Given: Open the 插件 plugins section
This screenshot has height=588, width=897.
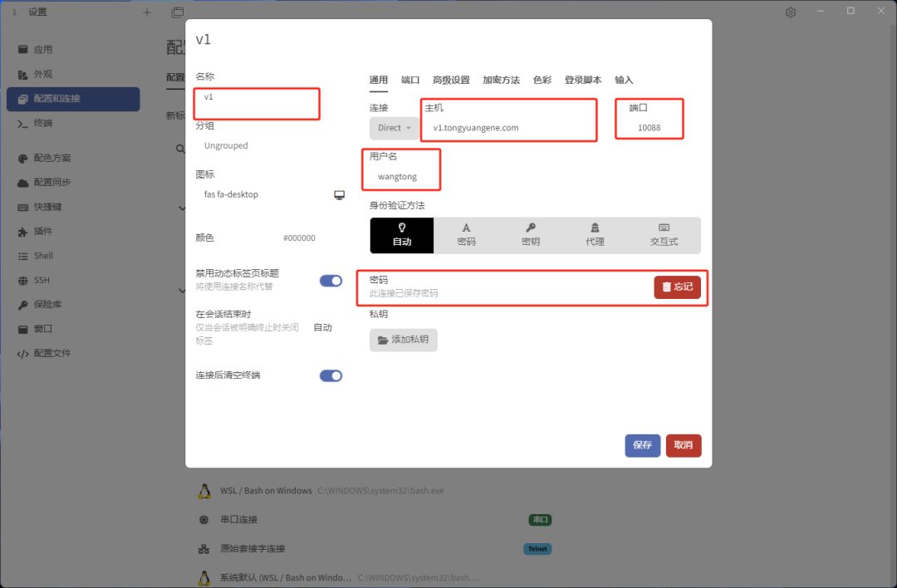Looking at the screenshot, I should (73, 231).
